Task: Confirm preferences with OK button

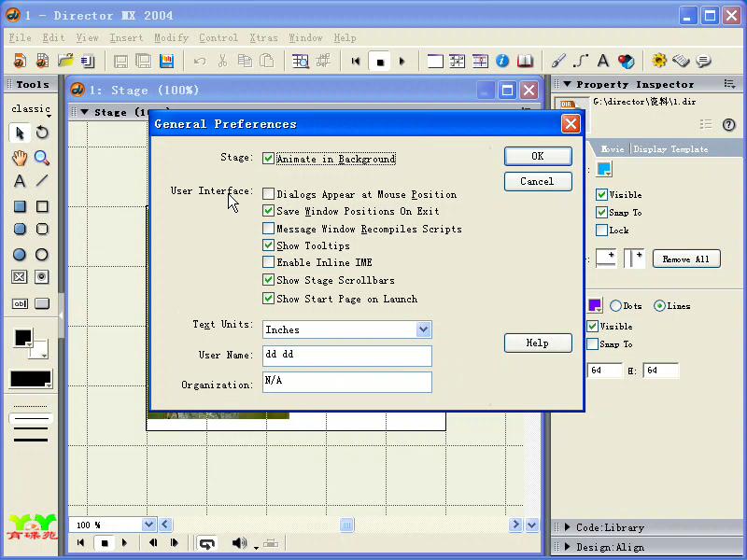Action: coord(538,156)
